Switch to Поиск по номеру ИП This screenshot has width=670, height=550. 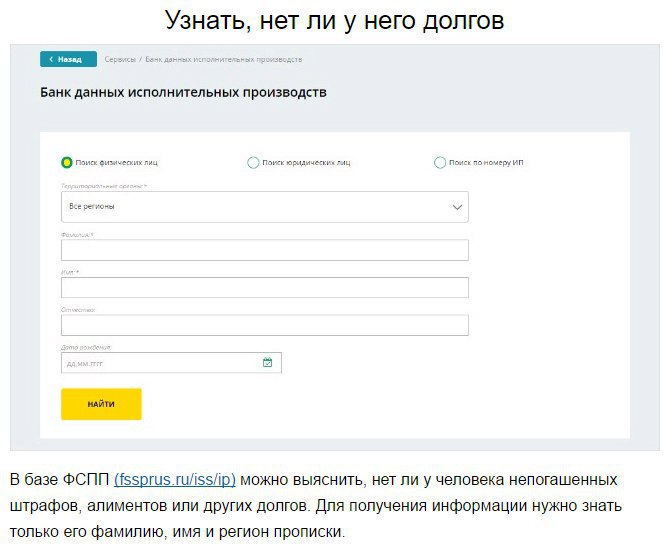point(440,162)
